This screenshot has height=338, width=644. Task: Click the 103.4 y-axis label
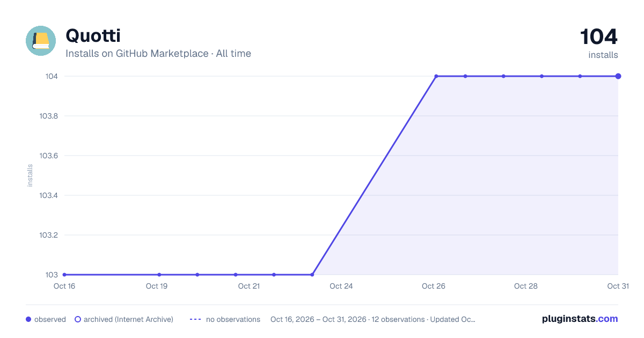point(49,195)
